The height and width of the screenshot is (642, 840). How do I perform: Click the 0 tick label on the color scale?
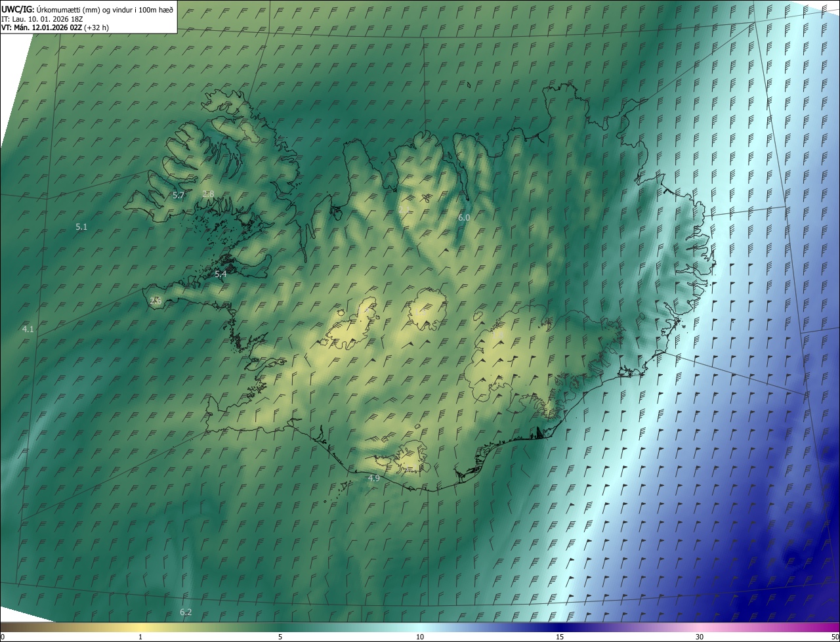pos(3,637)
